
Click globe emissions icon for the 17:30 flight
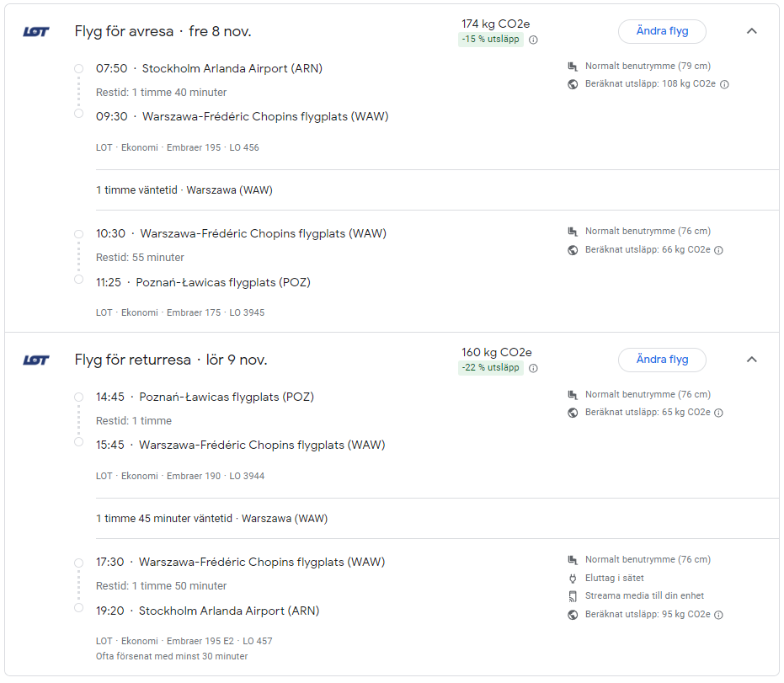click(x=573, y=615)
